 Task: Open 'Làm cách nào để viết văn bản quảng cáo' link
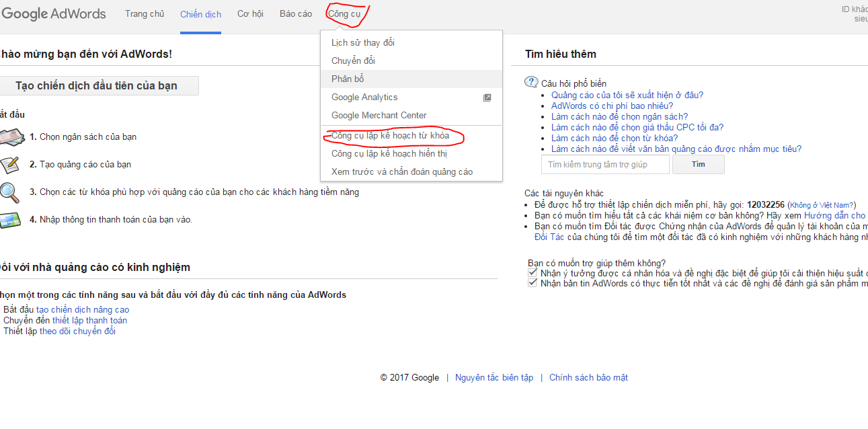pos(676,149)
